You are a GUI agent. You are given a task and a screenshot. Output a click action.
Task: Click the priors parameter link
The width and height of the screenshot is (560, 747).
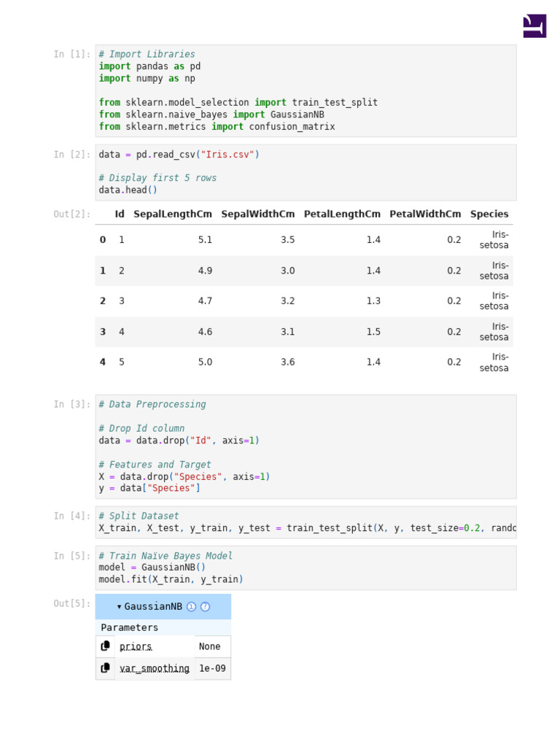[136, 646]
